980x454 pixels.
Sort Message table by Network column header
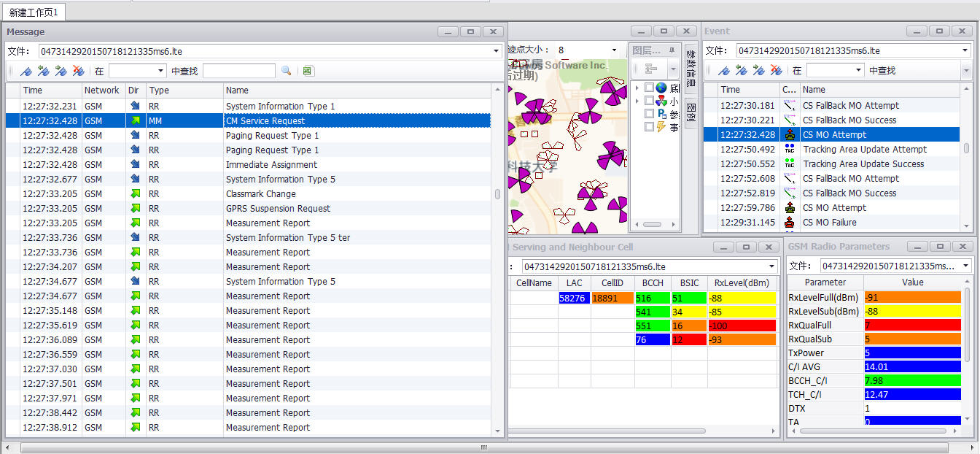pyautogui.click(x=103, y=91)
